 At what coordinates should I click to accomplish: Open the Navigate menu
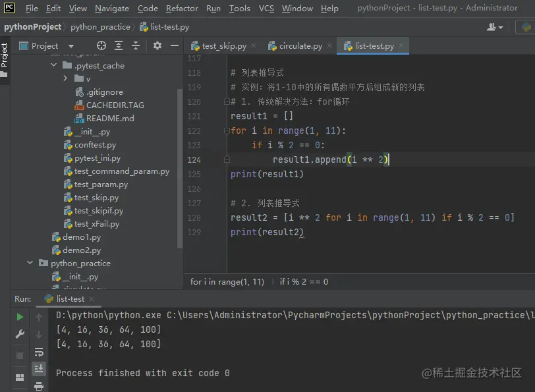tap(112, 8)
